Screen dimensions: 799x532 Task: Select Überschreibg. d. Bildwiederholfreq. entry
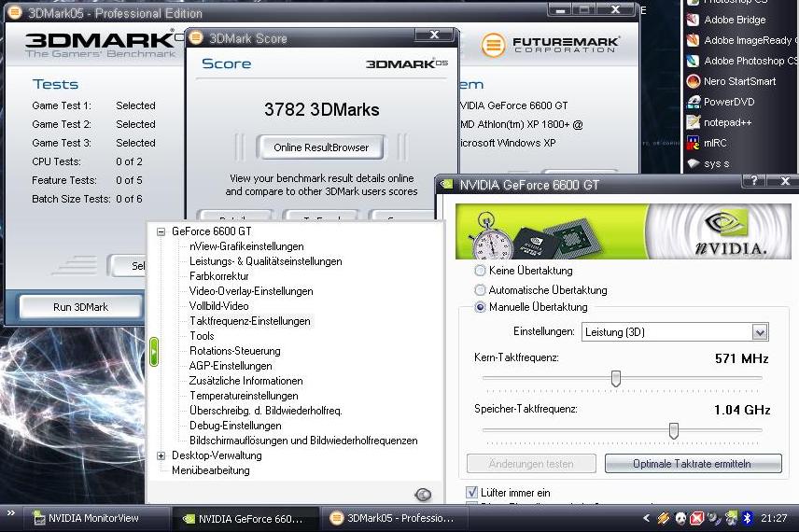pos(265,411)
